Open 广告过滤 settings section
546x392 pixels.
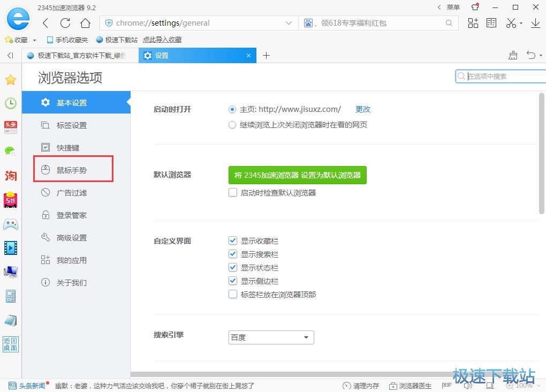(x=76, y=193)
